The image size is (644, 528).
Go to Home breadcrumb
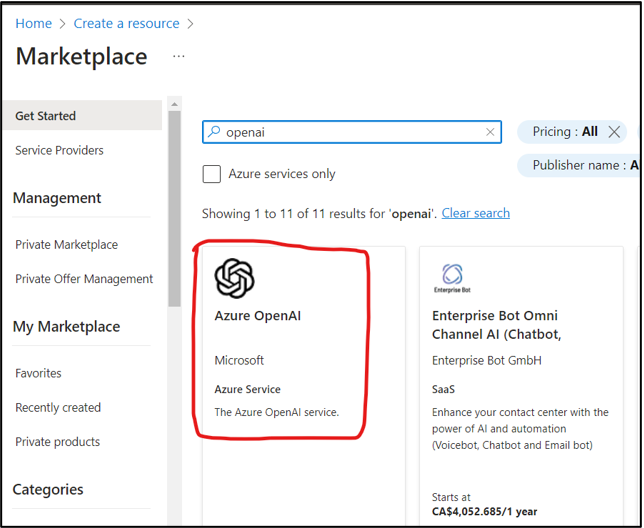34,23
